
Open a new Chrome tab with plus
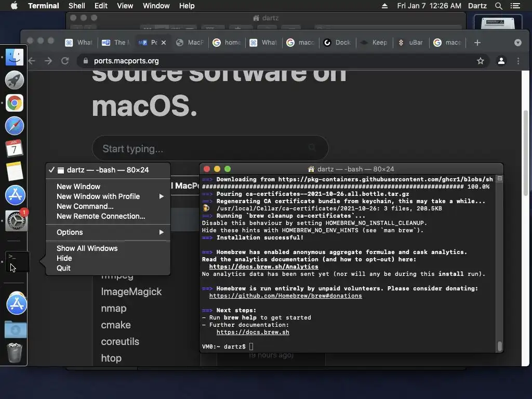(x=477, y=43)
